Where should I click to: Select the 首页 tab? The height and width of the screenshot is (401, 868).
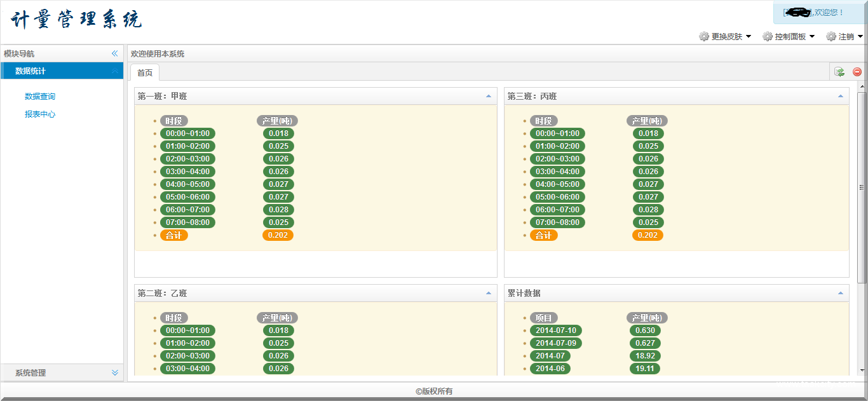145,72
